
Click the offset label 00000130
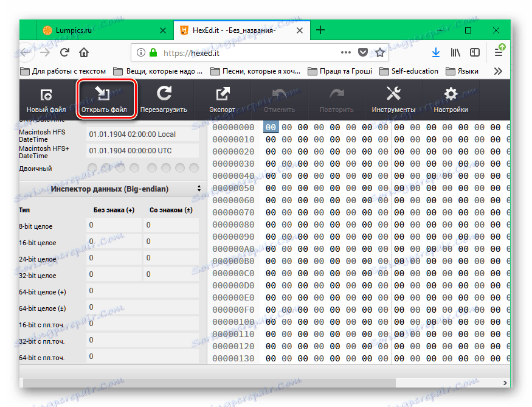click(x=233, y=358)
